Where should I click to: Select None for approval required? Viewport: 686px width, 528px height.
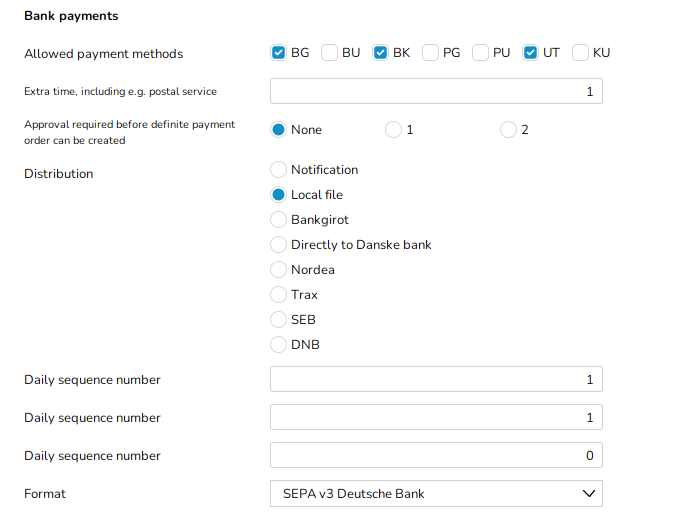(x=279, y=130)
